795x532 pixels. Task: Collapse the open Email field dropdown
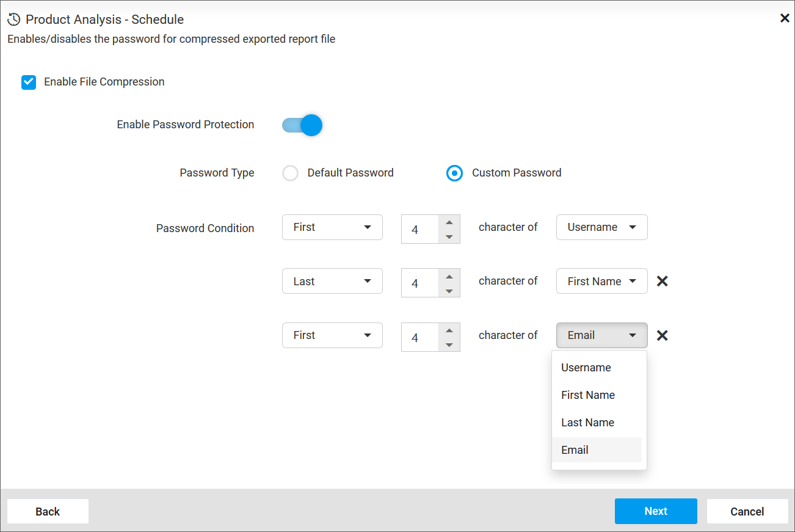pos(602,335)
